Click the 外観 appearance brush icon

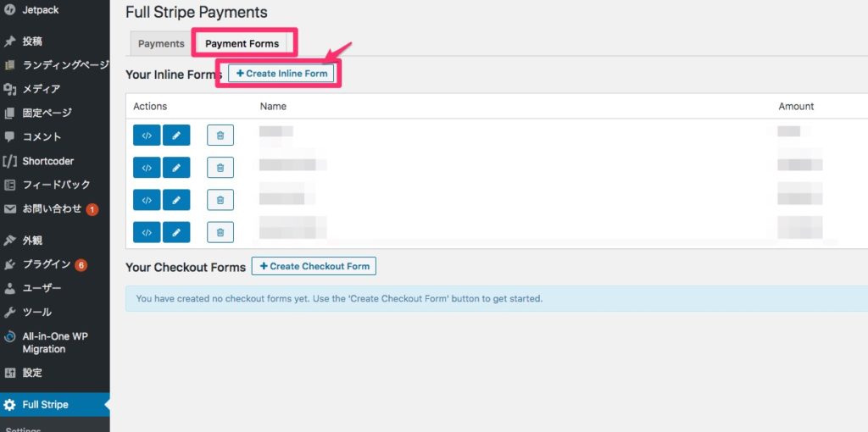pos(9,241)
